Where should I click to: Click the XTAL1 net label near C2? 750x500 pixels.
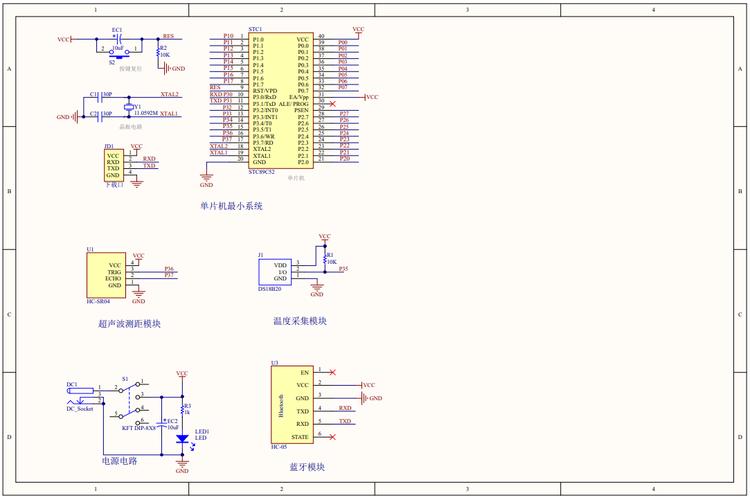pos(169,113)
